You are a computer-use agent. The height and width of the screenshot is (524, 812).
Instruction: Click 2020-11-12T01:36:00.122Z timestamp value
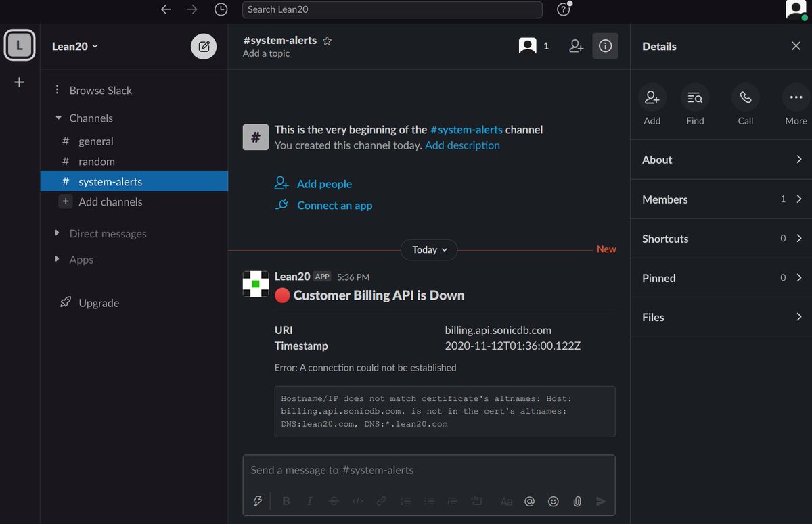(512, 346)
